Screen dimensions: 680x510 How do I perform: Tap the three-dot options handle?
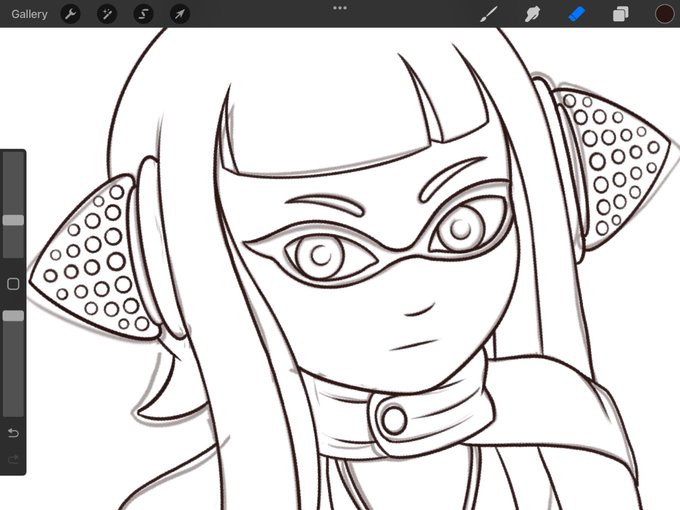tap(340, 8)
